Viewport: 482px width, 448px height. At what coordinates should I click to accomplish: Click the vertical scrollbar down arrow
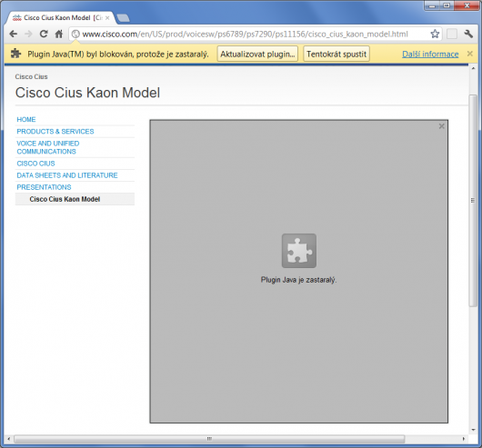pos(474,430)
